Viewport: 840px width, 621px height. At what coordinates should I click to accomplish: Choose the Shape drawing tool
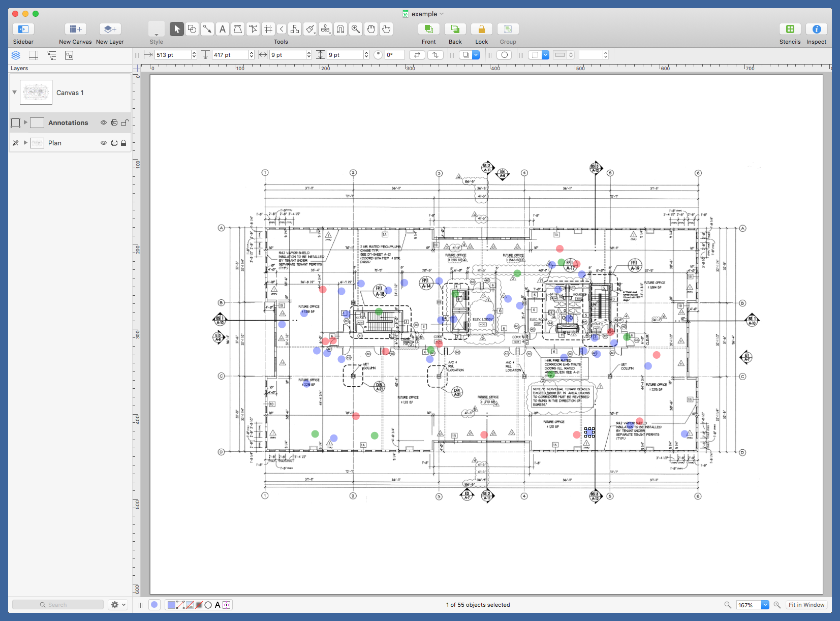click(192, 29)
